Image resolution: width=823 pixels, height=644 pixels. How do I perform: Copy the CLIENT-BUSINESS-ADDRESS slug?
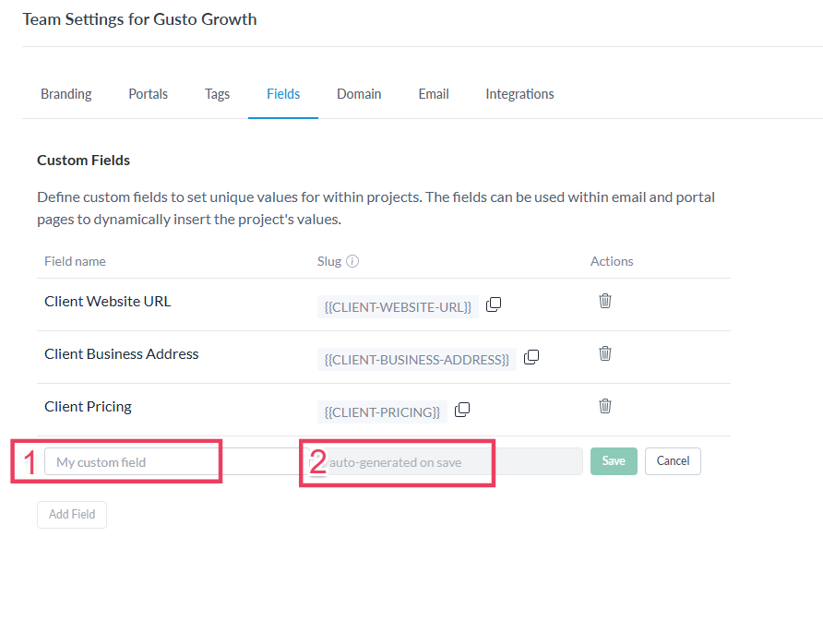[531, 358]
